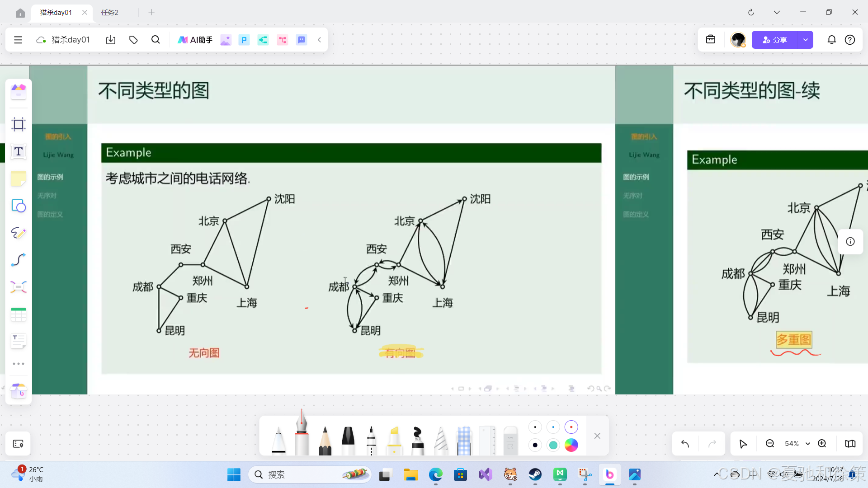Select the black small-dot pen preset
This screenshot has height=488, width=868.
coord(535,427)
